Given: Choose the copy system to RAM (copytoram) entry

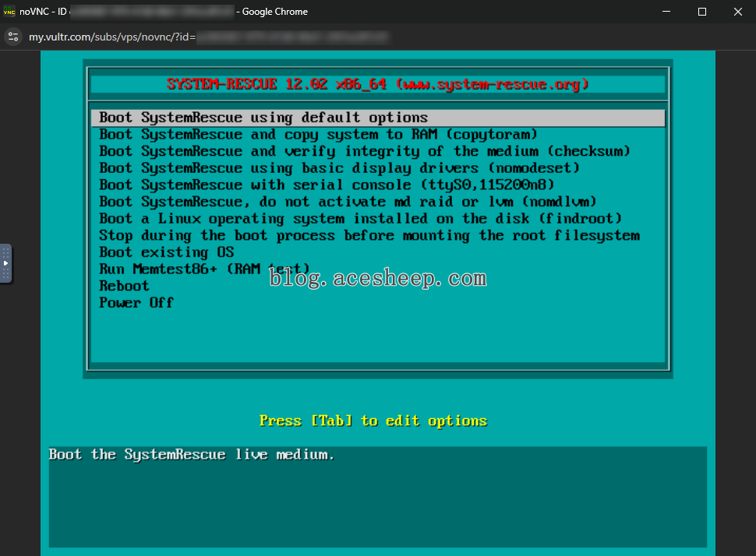Looking at the screenshot, I should pyautogui.click(x=318, y=135).
